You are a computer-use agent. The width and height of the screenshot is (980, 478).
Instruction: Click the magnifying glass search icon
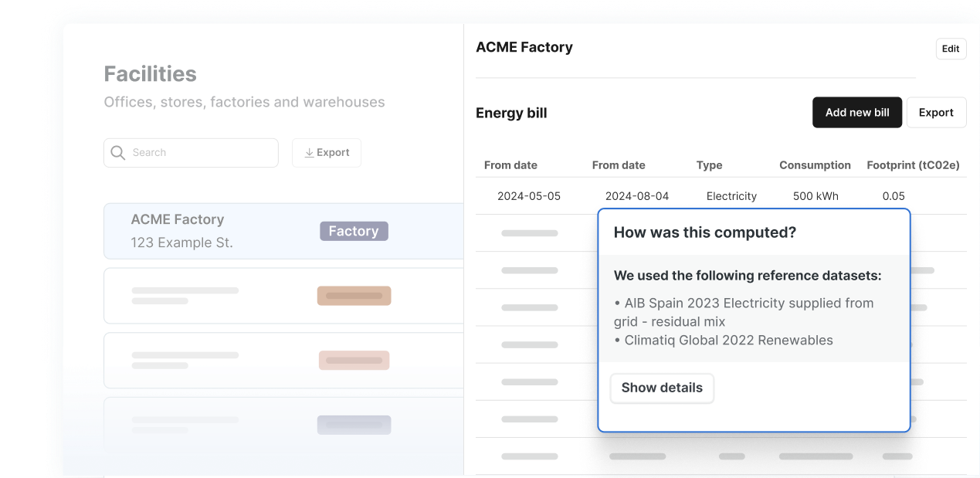(x=118, y=153)
